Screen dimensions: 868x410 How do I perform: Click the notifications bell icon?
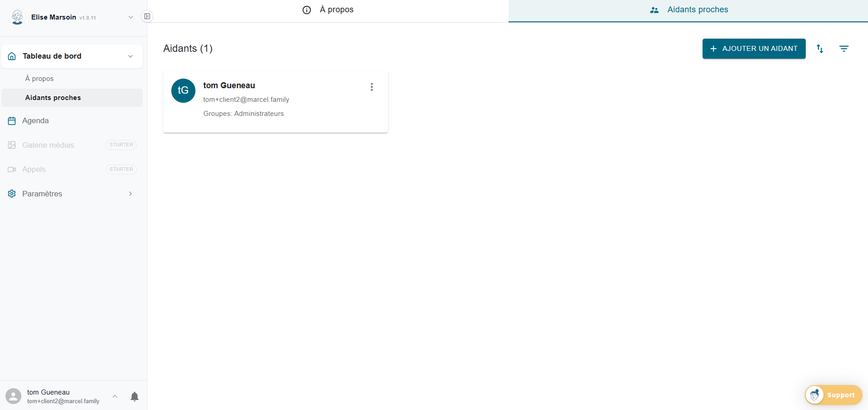[135, 396]
